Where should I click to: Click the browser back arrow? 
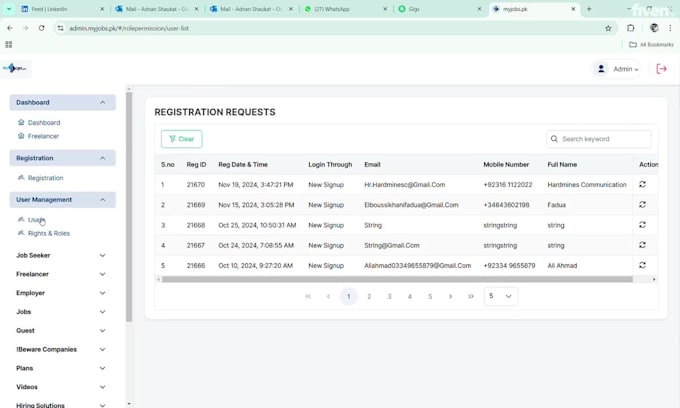(x=10, y=28)
